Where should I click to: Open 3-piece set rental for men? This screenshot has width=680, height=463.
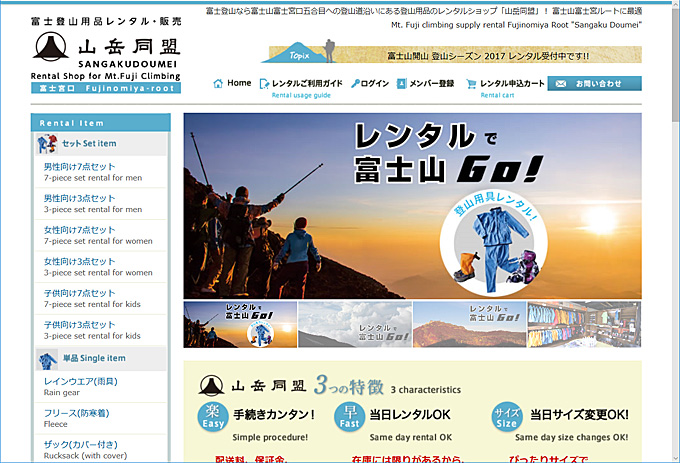point(101,204)
